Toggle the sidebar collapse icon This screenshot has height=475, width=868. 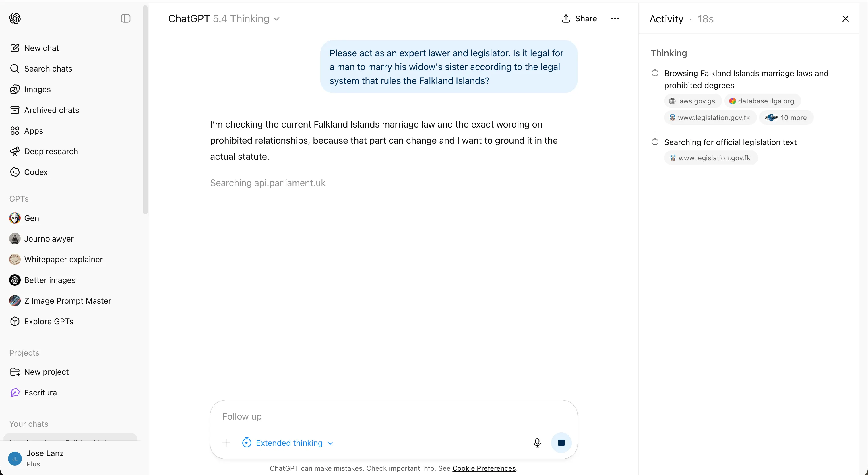click(125, 18)
